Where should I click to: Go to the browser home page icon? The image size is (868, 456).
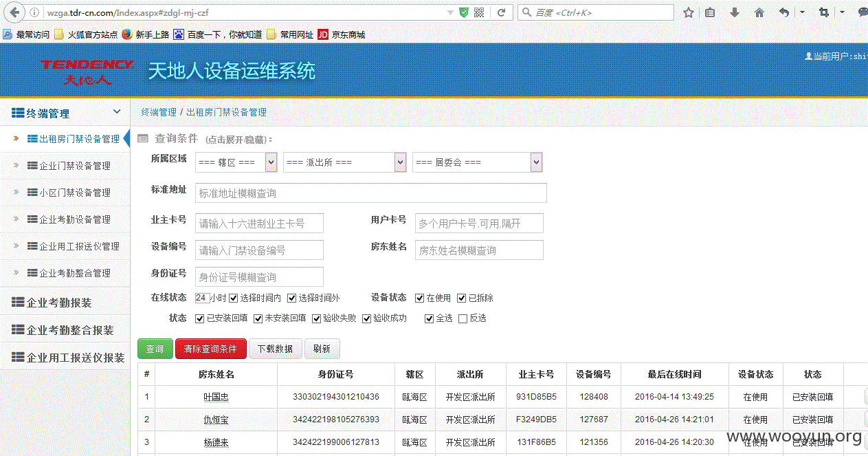pos(759,12)
